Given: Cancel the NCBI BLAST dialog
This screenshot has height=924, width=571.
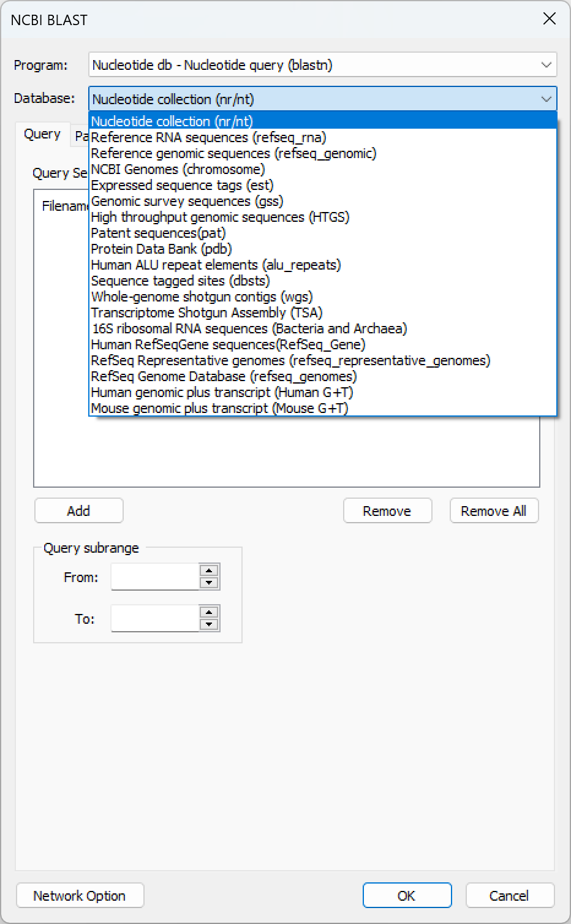Looking at the screenshot, I should tap(510, 896).
